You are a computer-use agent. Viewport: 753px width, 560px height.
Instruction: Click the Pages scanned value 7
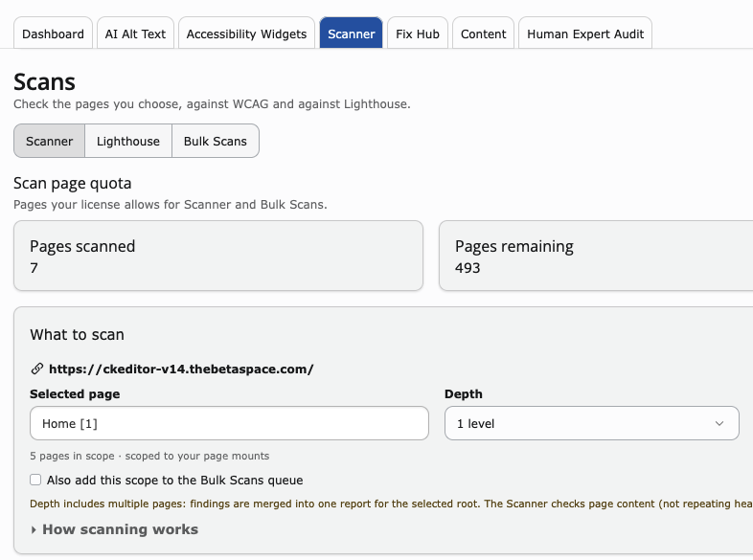pyautogui.click(x=34, y=268)
